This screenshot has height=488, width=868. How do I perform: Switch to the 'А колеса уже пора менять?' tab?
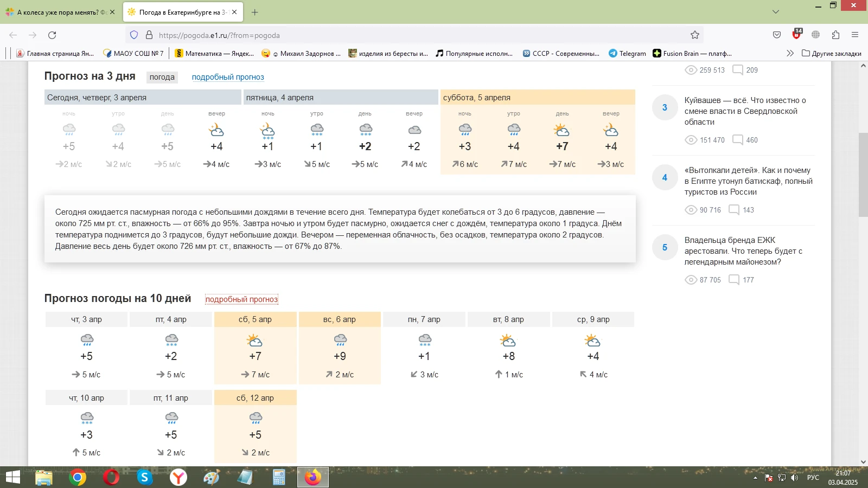coord(57,12)
